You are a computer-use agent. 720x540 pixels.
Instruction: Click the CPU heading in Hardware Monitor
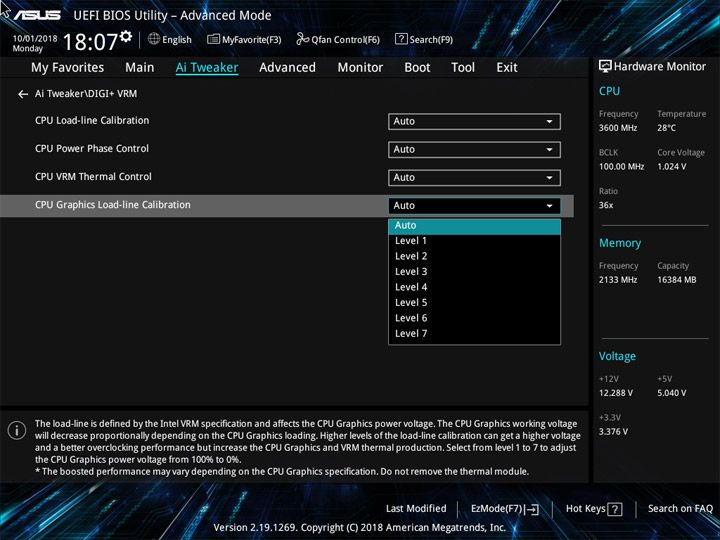click(x=609, y=91)
